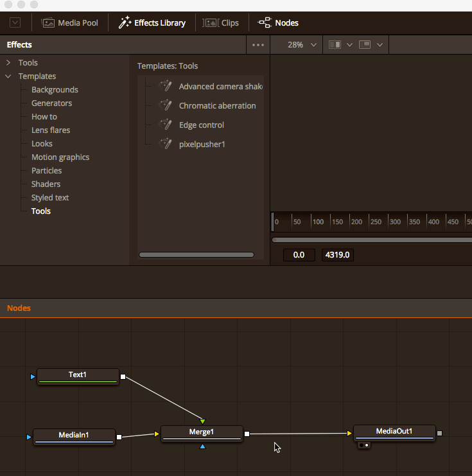472x476 pixels.
Task: Select the Text1 node
Action: click(78, 376)
